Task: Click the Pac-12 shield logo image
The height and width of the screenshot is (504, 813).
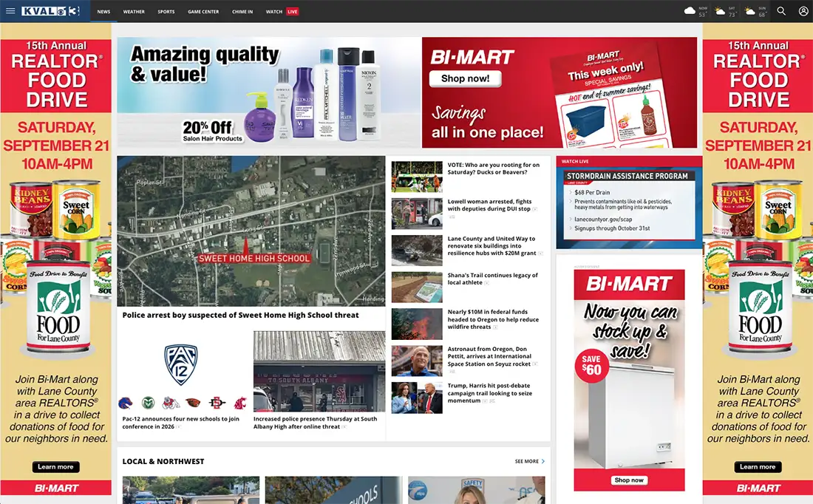Action: click(180, 365)
